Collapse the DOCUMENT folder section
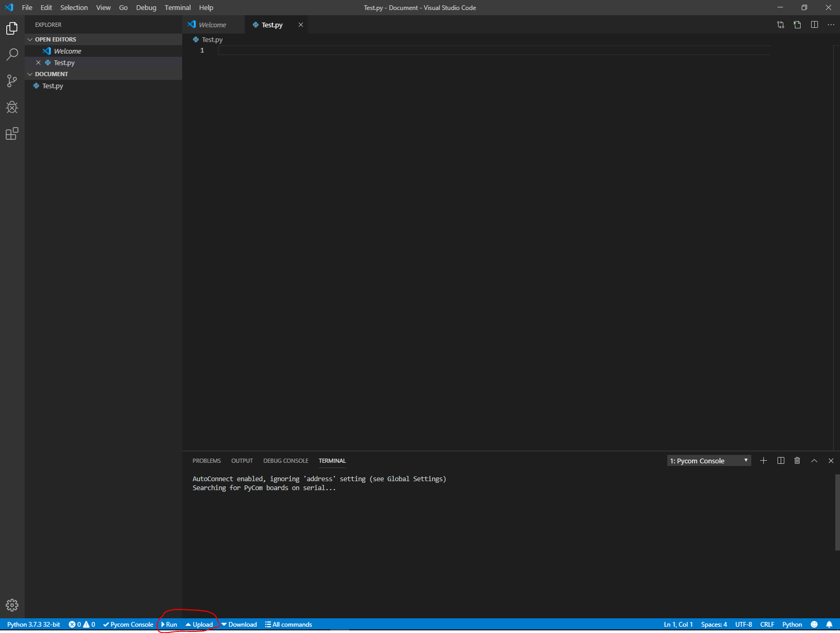840x633 pixels. coord(51,74)
